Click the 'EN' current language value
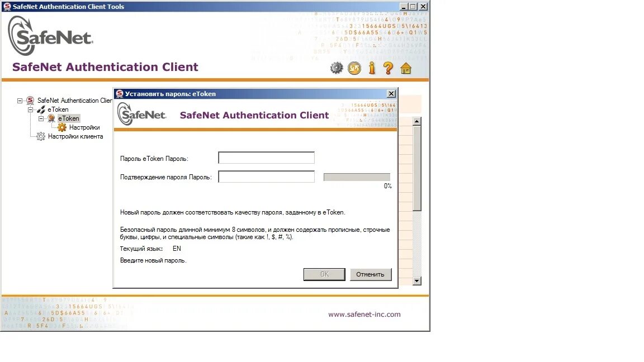 pos(177,249)
